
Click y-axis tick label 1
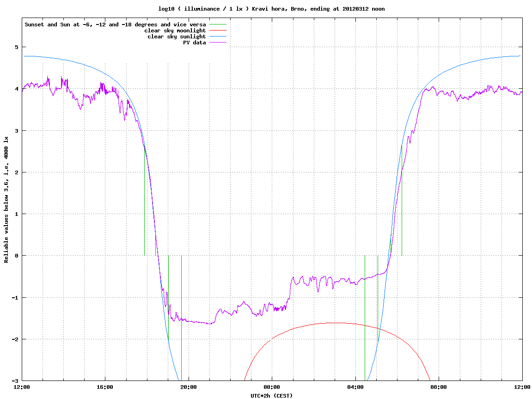[17, 214]
